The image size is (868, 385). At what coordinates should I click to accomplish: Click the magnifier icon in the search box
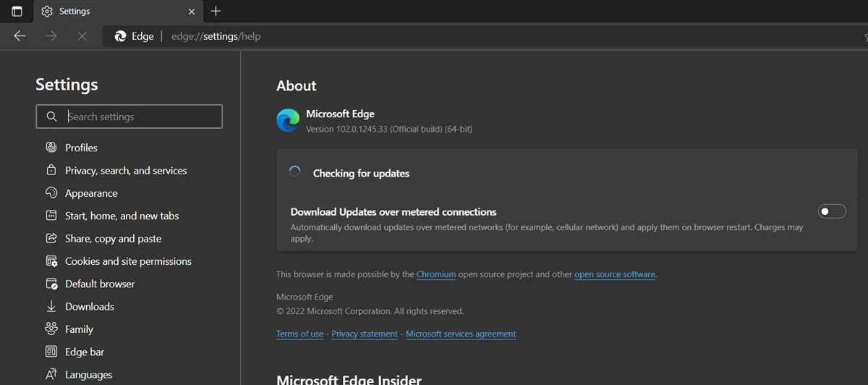51,117
